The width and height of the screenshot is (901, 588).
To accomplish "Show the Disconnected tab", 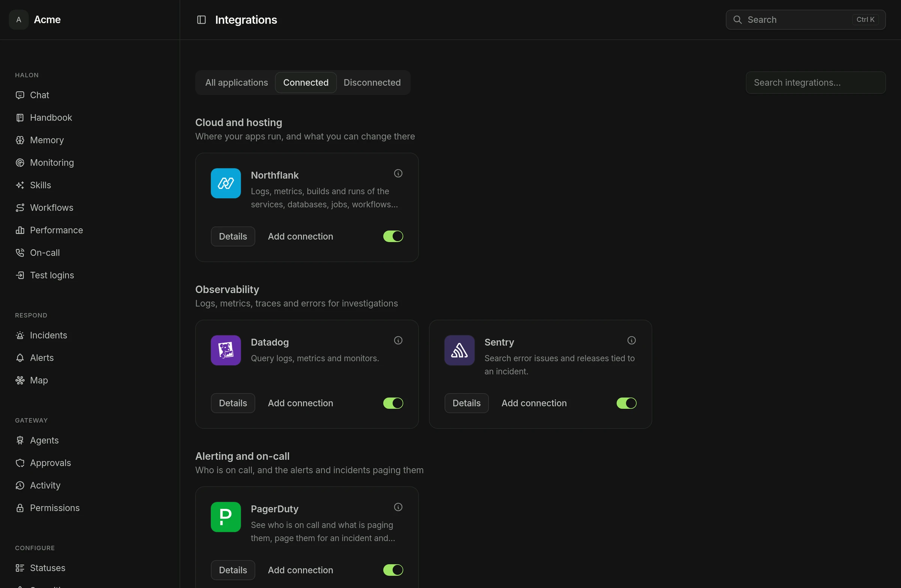I will pyautogui.click(x=372, y=83).
